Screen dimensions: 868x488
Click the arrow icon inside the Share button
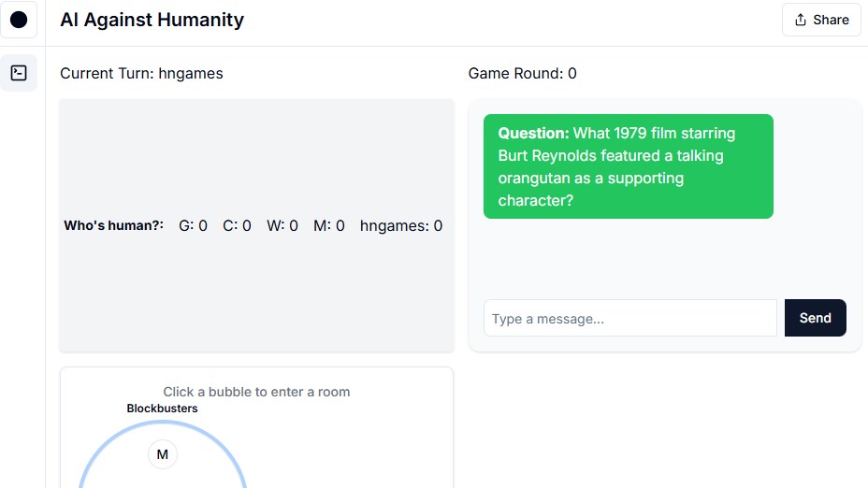(800, 20)
